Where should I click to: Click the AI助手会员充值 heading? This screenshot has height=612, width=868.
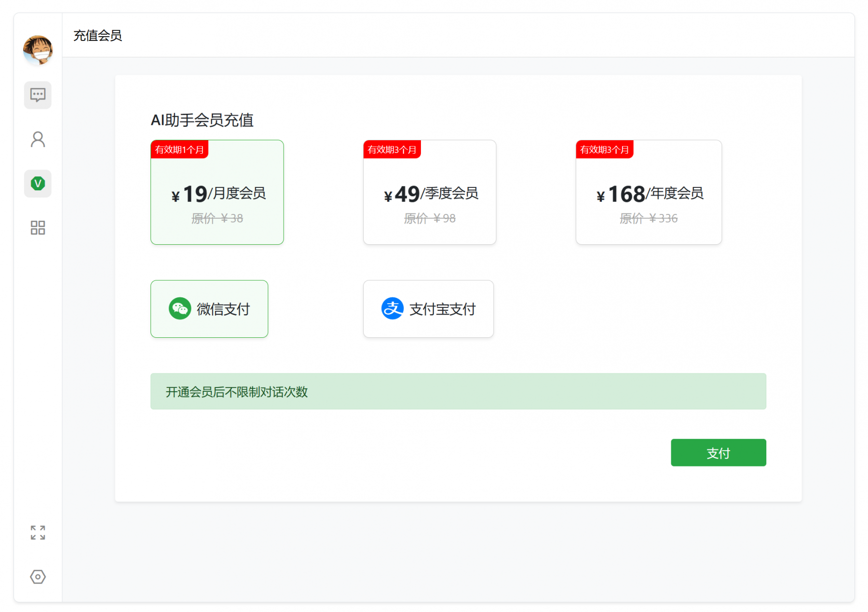point(202,120)
